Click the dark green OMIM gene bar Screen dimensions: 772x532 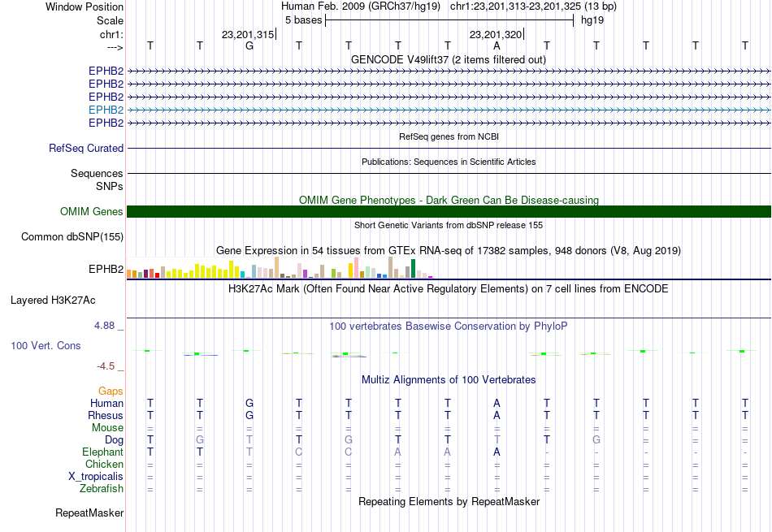449,212
